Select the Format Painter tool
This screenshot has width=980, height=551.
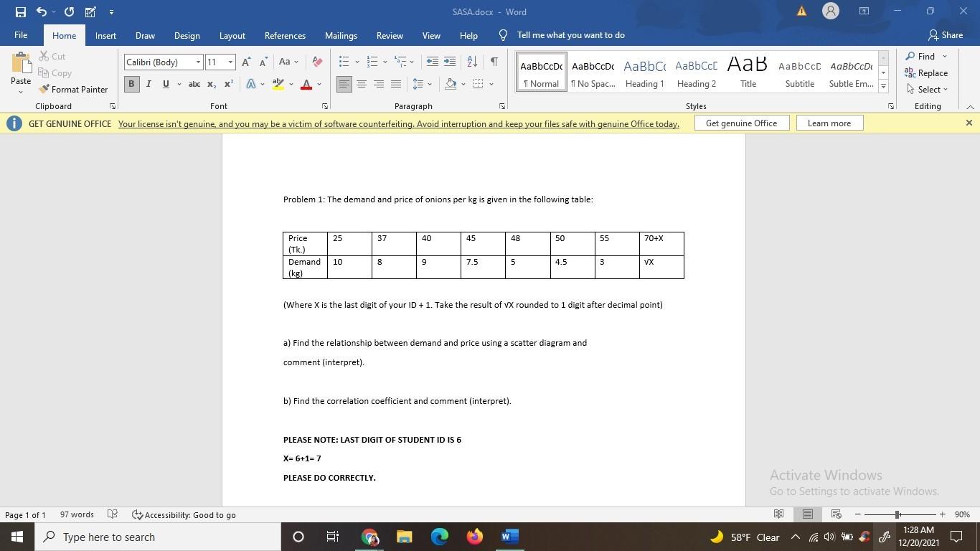pos(75,89)
